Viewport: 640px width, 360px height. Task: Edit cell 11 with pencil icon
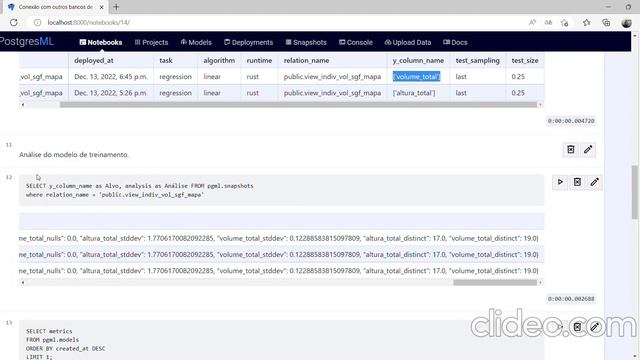tap(588, 149)
